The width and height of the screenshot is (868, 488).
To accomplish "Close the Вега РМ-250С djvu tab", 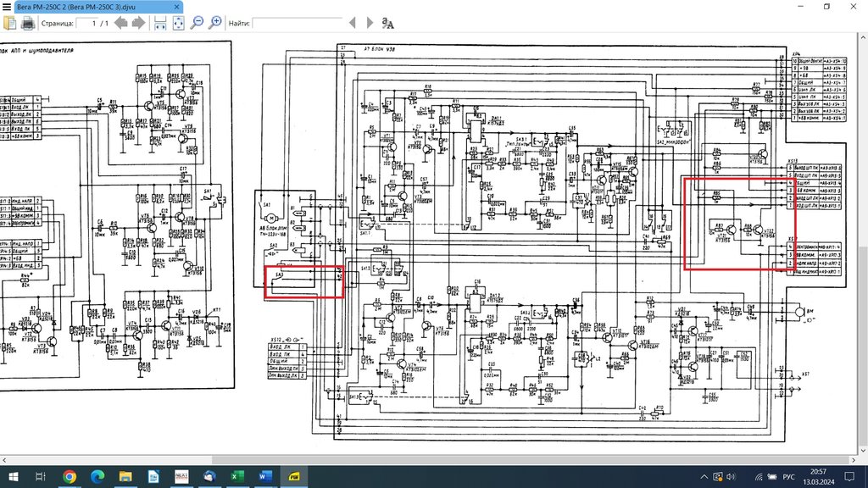I will pos(176,7).
